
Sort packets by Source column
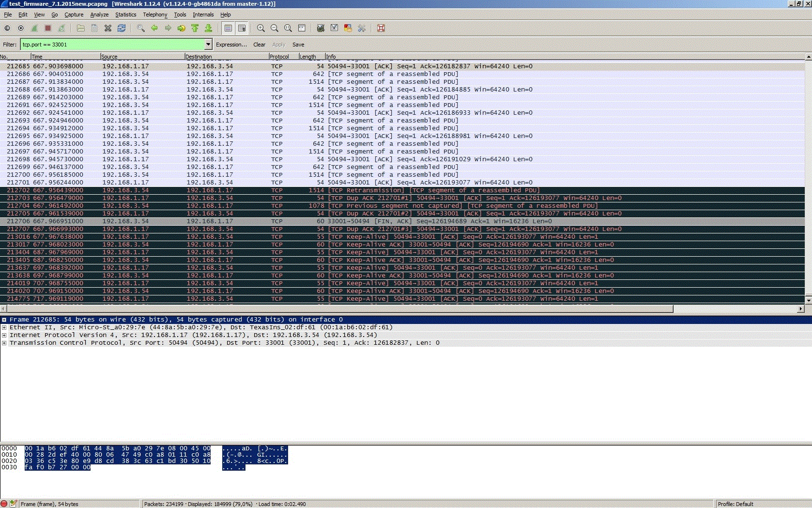point(142,57)
